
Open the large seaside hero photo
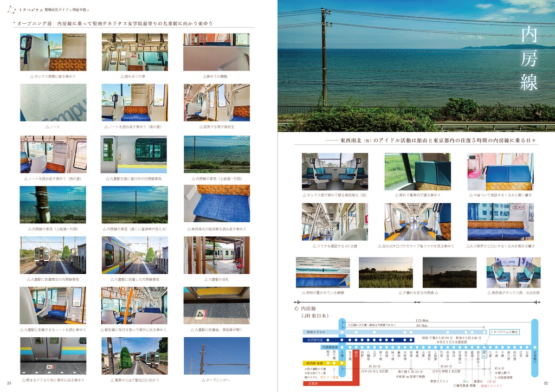416,66
